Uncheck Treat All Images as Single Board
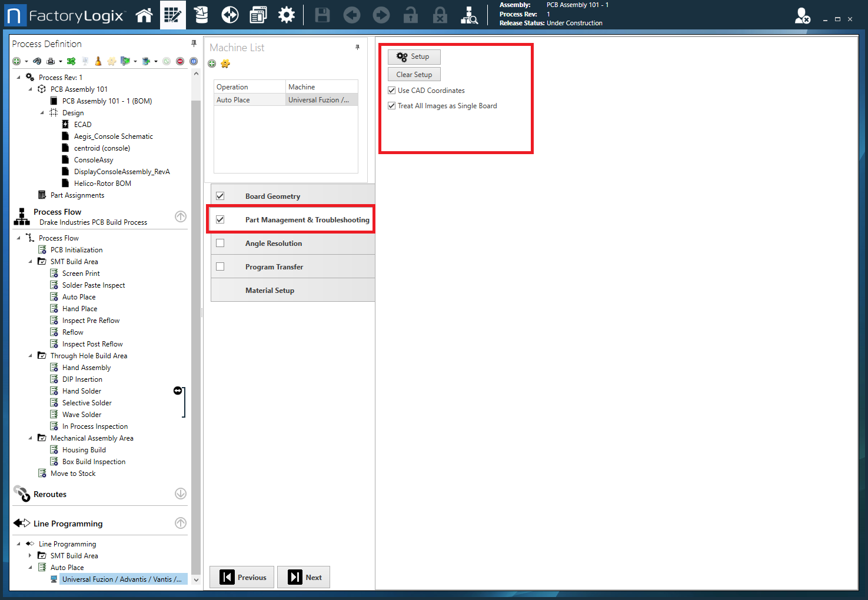This screenshot has width=868, height=600. pos(391,105)
